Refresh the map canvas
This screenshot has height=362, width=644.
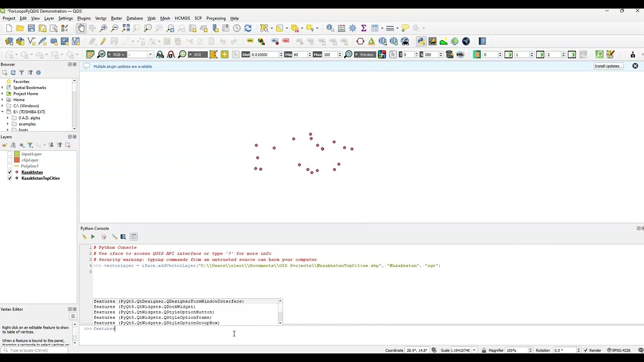pos(248,28)
